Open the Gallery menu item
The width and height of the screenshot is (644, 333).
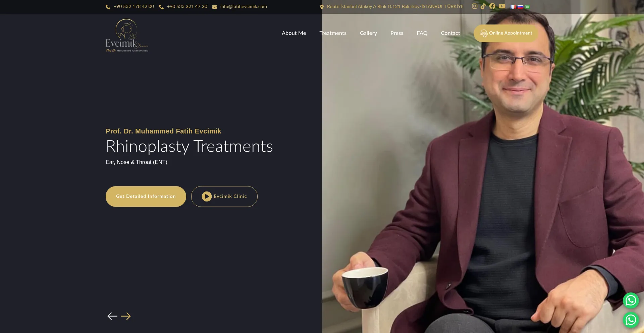point(368,33)
